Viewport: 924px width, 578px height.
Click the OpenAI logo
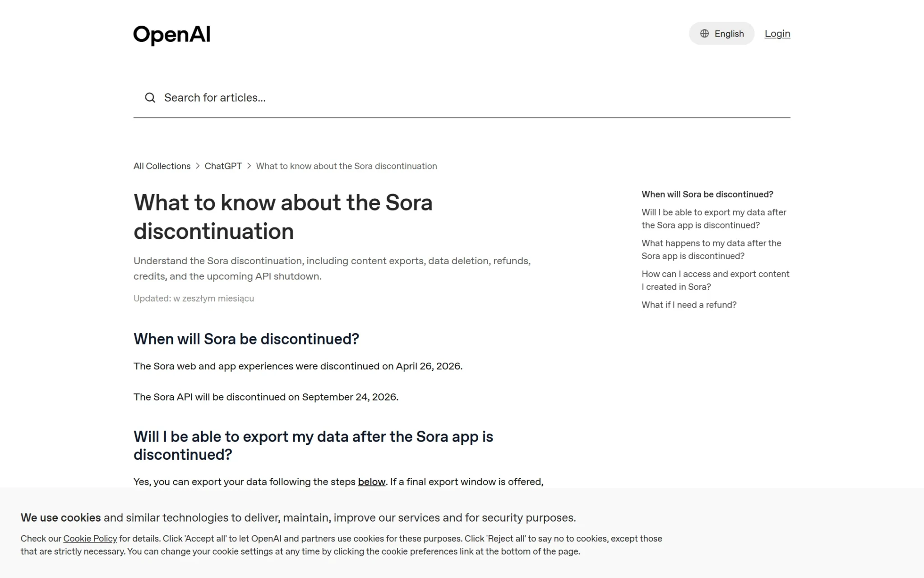pyautogui.click(x=171, y=35)
